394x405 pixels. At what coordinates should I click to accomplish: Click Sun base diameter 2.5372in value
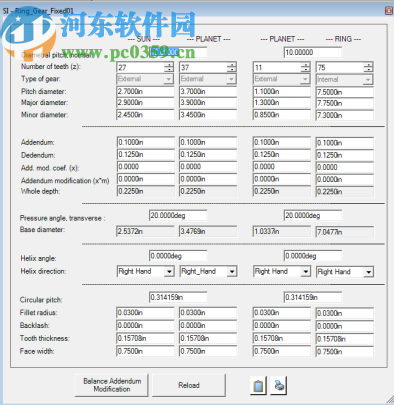click(145, 231)
